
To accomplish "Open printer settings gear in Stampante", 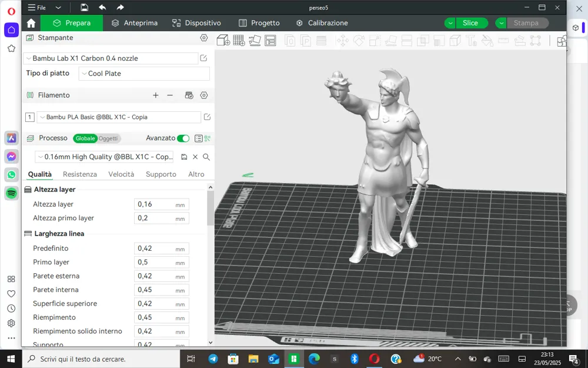I will pyautogui.click(x=203, y=38).
